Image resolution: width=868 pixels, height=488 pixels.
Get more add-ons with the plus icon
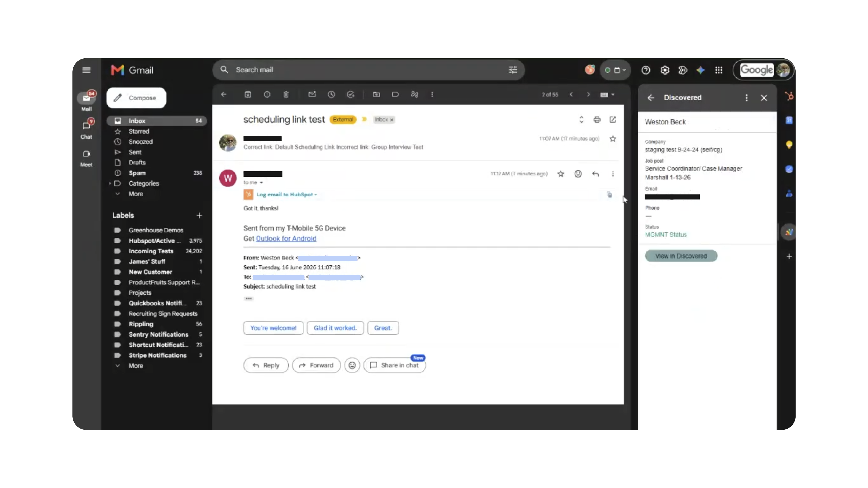point(789,256)
